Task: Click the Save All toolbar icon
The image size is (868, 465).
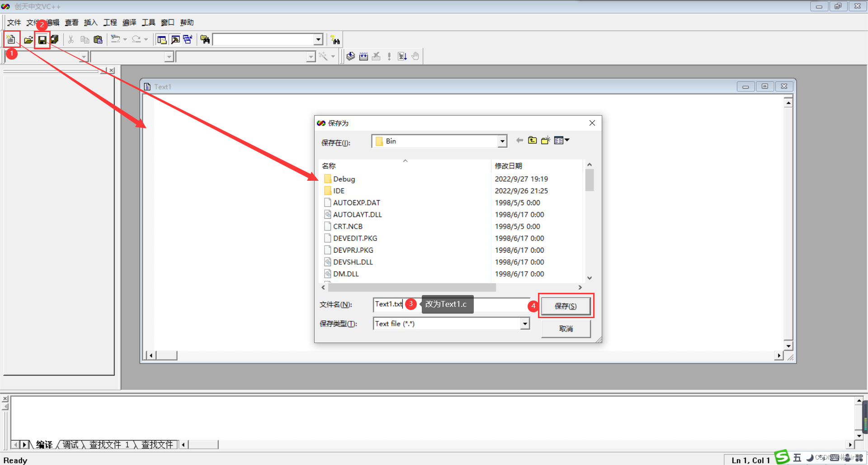Action: click(55, 40)
